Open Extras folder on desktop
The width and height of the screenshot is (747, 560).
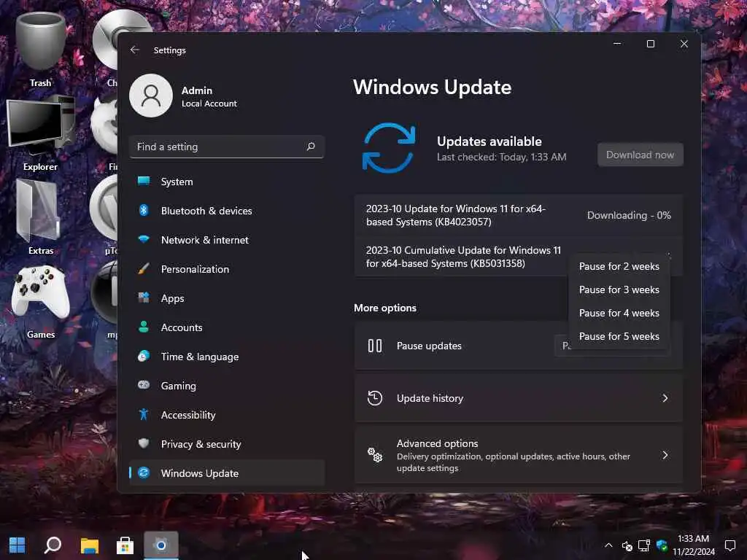[41, 217]
